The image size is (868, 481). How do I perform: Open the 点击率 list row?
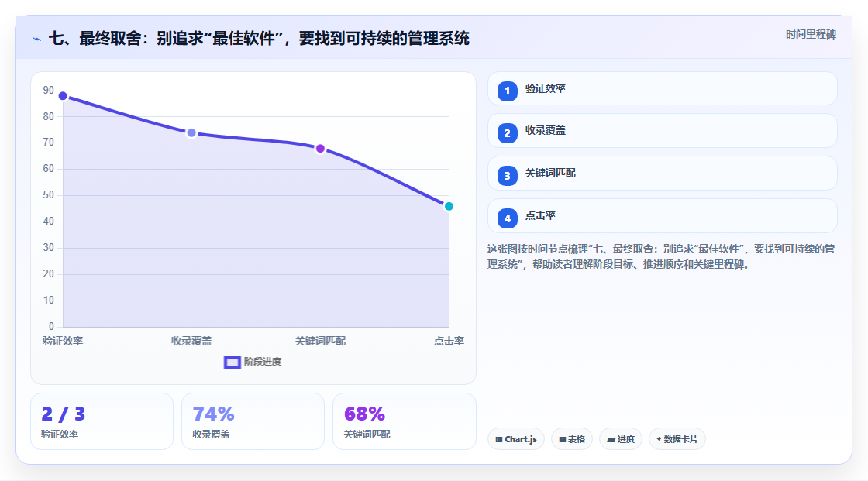tap(662, 216)
